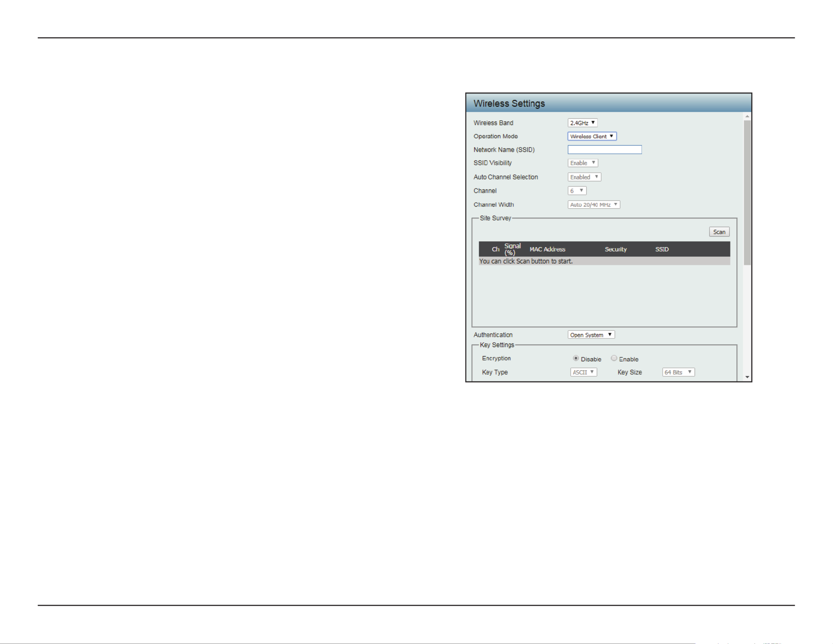
Task: Open the Auto Channel Selection dropdown
Action: click(584, 177)
